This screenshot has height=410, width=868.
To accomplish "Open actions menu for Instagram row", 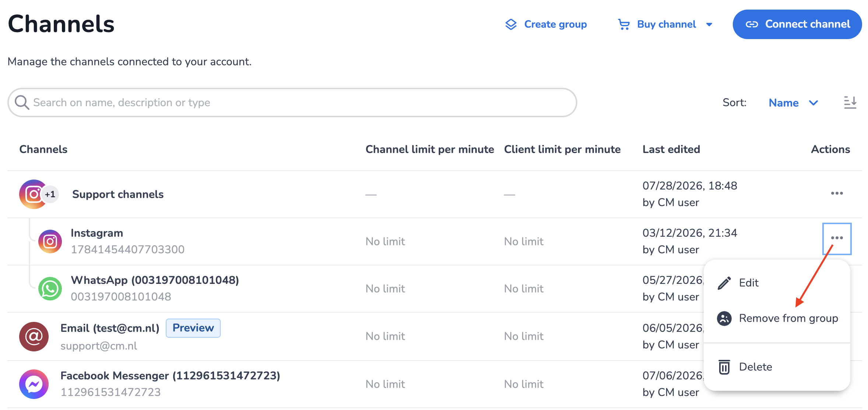I will click(x=837, y=238).
